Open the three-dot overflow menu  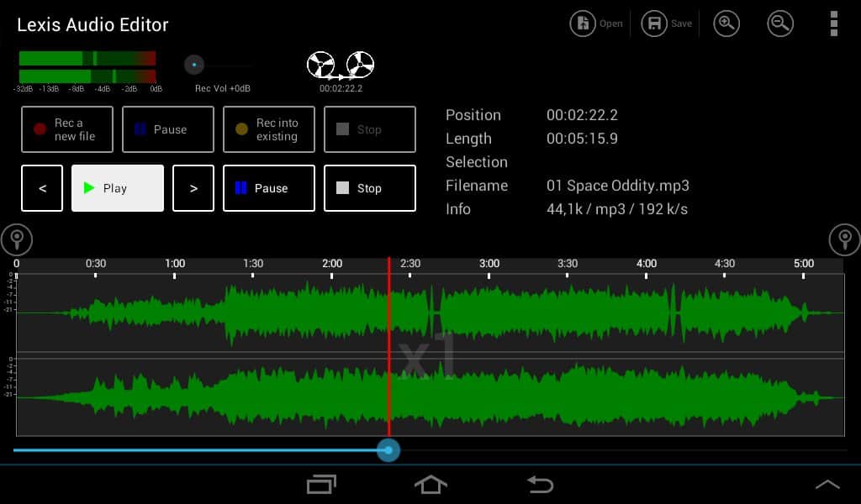point(833,24)
